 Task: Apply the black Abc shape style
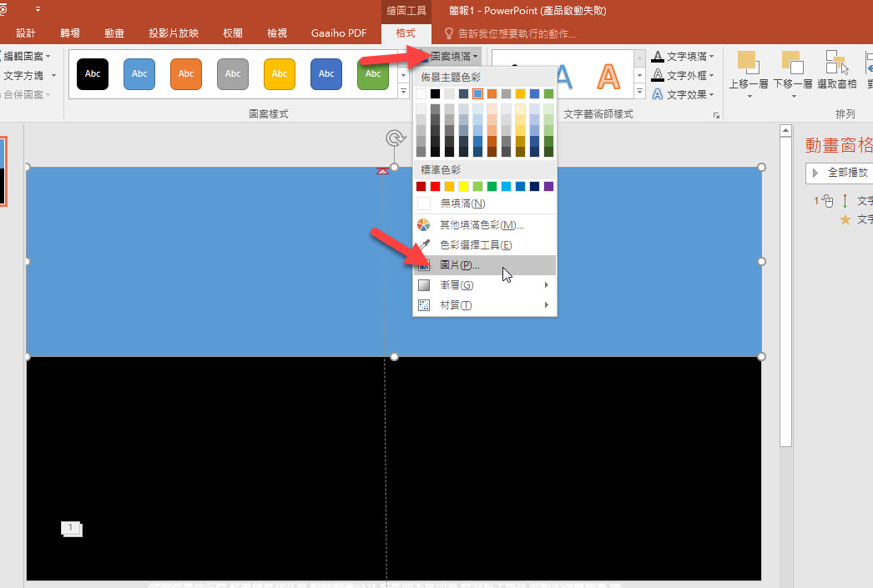click(93, 74)
